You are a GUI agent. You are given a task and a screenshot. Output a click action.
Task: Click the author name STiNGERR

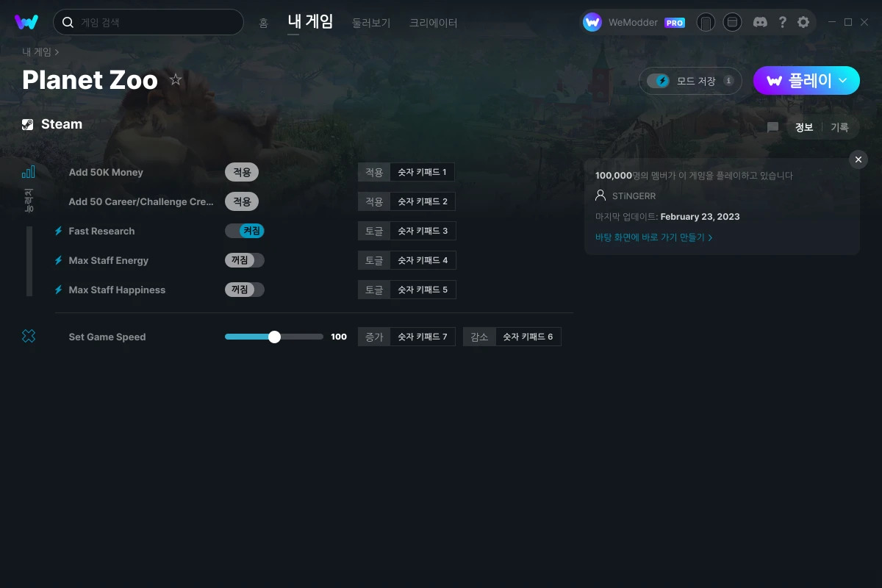click(x=634, y=196)
